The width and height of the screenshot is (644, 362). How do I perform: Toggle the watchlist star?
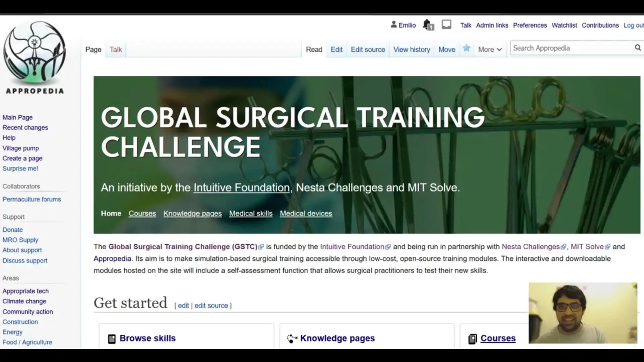point(466,49)
